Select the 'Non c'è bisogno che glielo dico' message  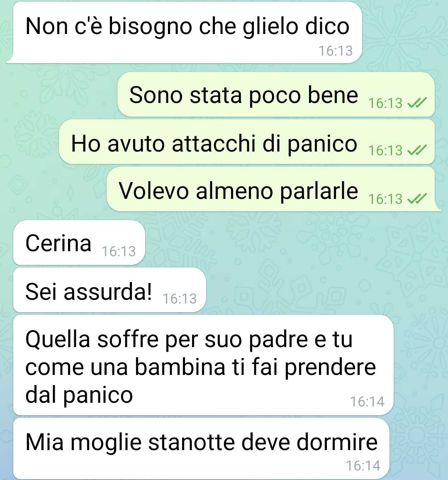pos(185,32)
